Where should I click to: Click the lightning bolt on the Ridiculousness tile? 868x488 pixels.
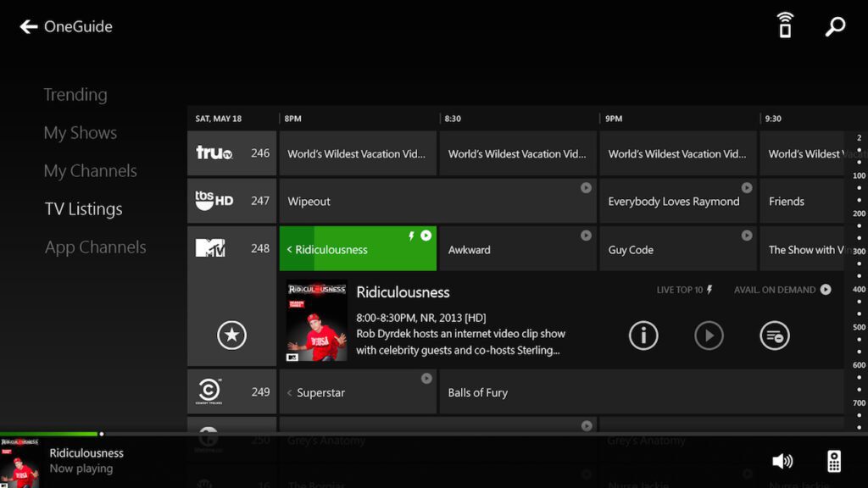pos(411,236)
